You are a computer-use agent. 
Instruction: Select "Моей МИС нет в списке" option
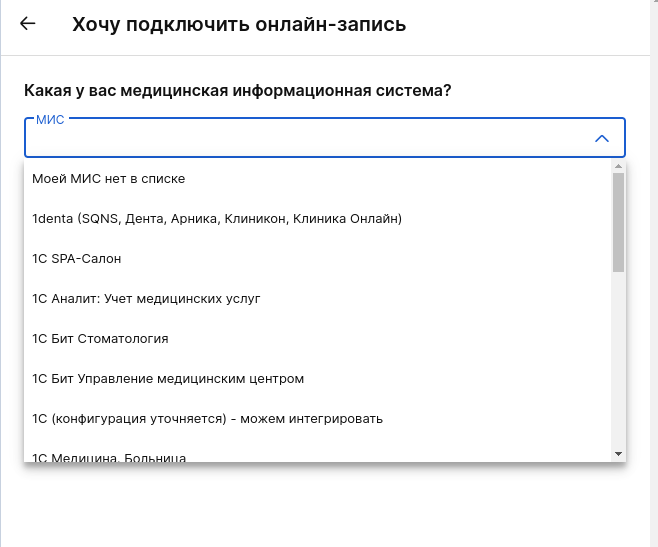point(108,179)
